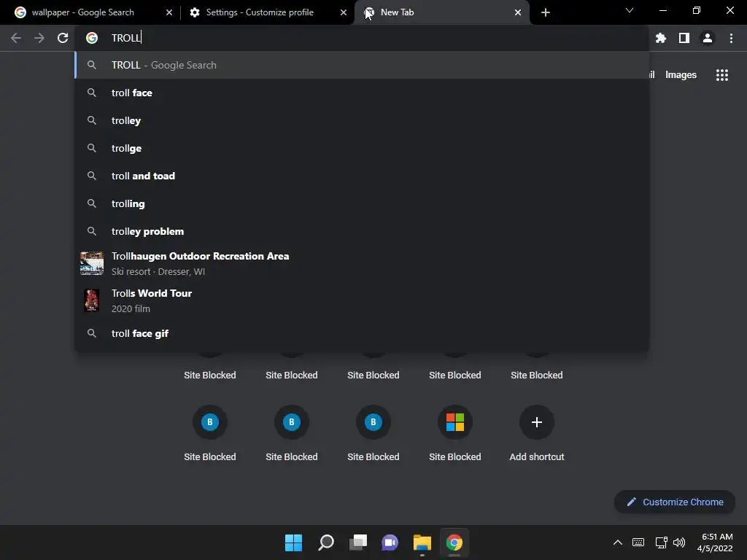
Task: Click the Trolls World Tour poster thumbnail
Action: pyautogui.click(x=91, y=300)
